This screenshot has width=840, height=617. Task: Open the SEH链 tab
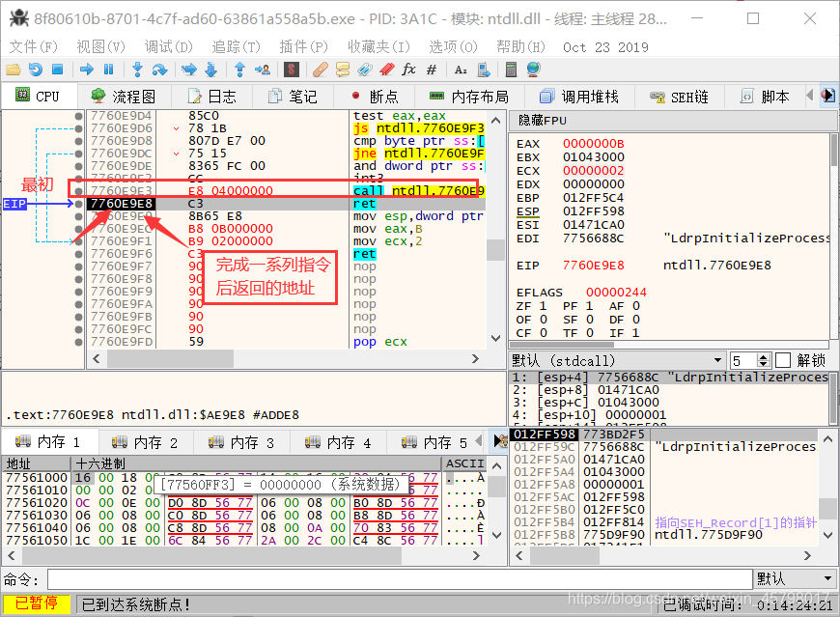pos(680,97)
